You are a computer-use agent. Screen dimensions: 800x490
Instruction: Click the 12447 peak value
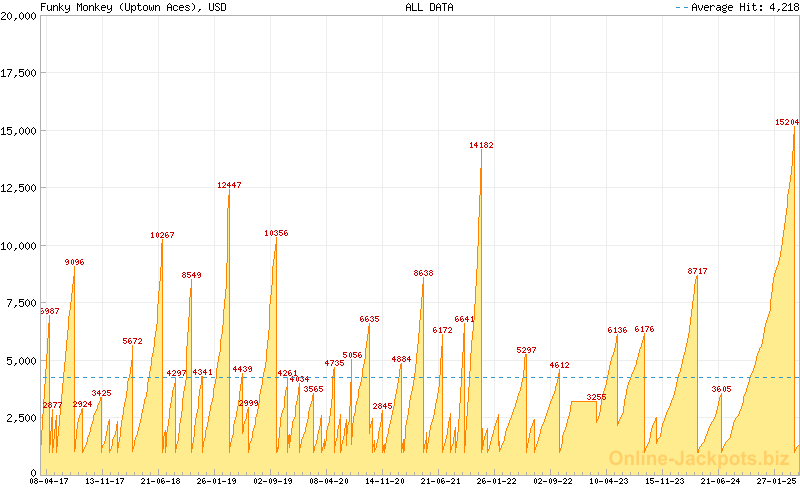(229, 185)
